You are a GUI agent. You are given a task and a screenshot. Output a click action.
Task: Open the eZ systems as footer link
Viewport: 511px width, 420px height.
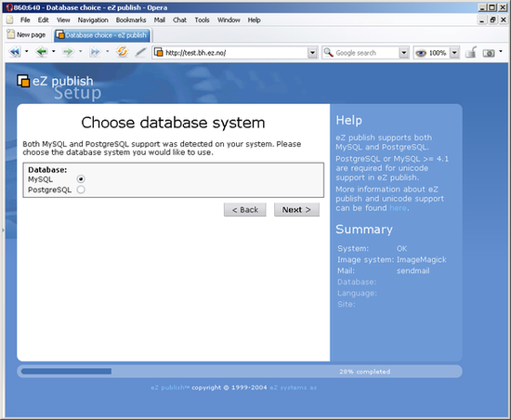pyautogui.click(x=293, y=387)
